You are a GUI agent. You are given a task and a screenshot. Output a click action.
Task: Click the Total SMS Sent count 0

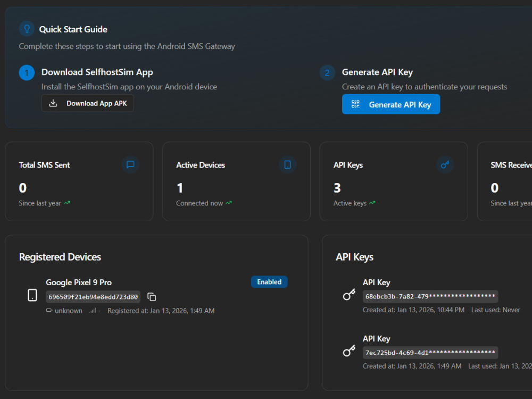point(23,188)
